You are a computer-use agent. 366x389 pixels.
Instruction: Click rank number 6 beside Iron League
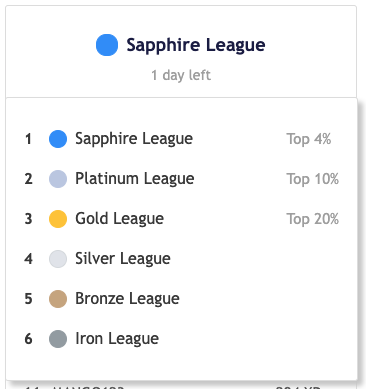(28, 339)
